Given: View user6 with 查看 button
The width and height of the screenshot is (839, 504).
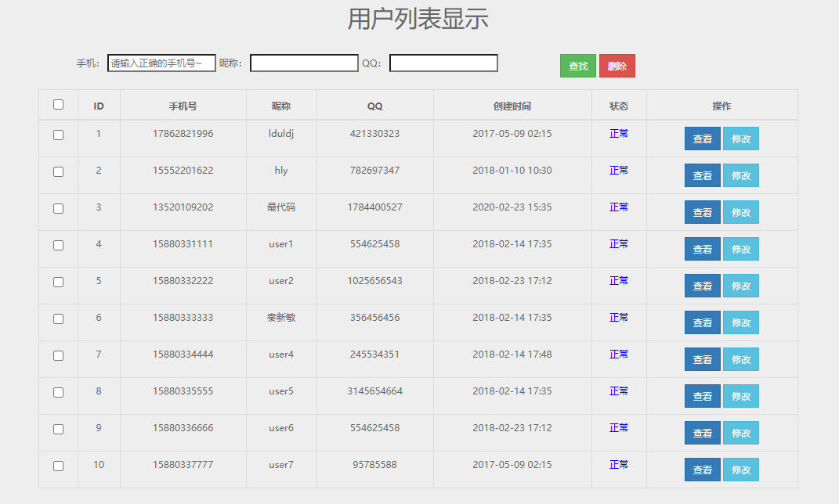Looking at the screenshot, I should tap(703, 433).
